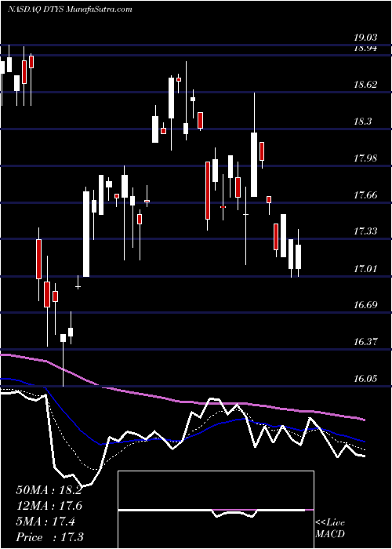
Task: Select the 18.62 price axis label
Action: click(x=366, y=85)
